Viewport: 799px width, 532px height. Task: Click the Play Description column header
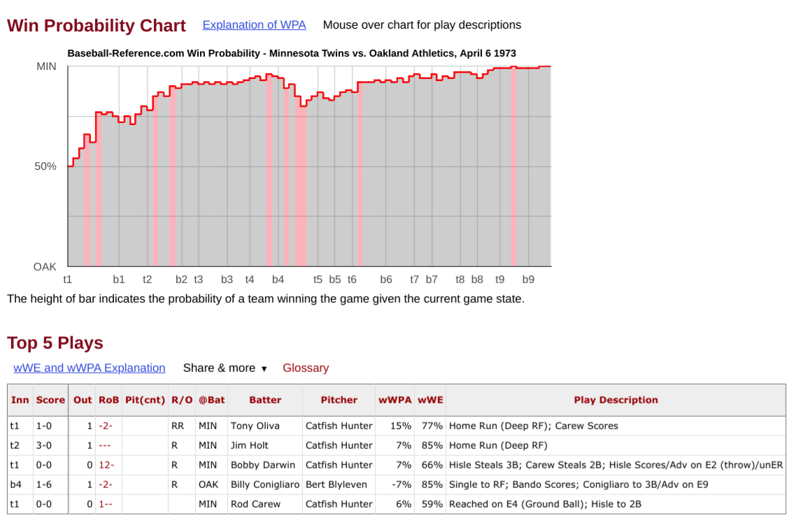pyautogui.click(x=616, y=400)
